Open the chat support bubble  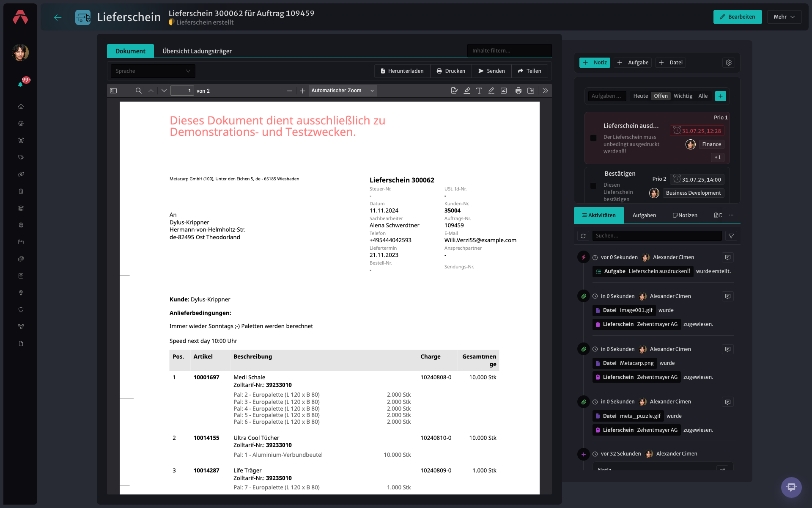[x=791, y=487]
